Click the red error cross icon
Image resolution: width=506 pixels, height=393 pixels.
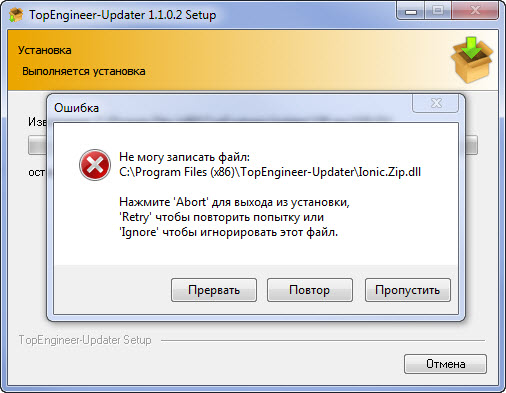tap(95, 165)
